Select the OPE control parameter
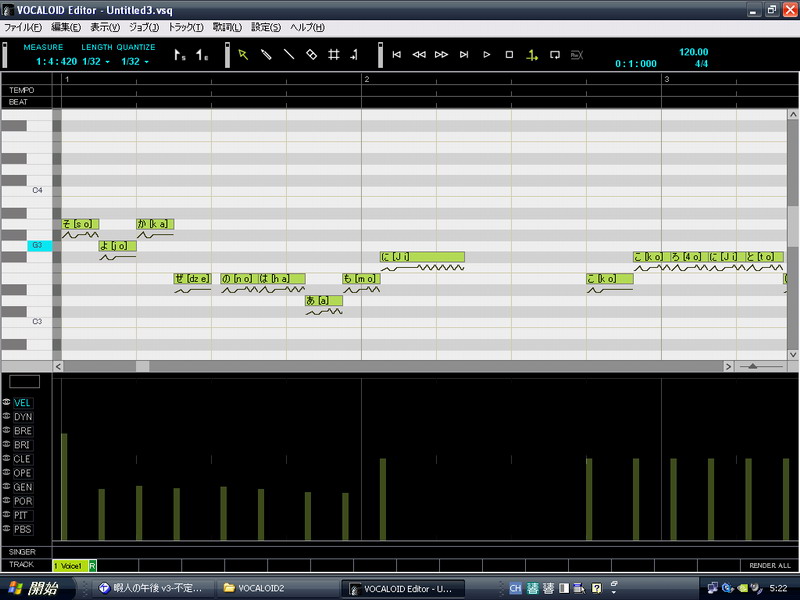Viewport: 800px width, 600px height. click(22, 473)
